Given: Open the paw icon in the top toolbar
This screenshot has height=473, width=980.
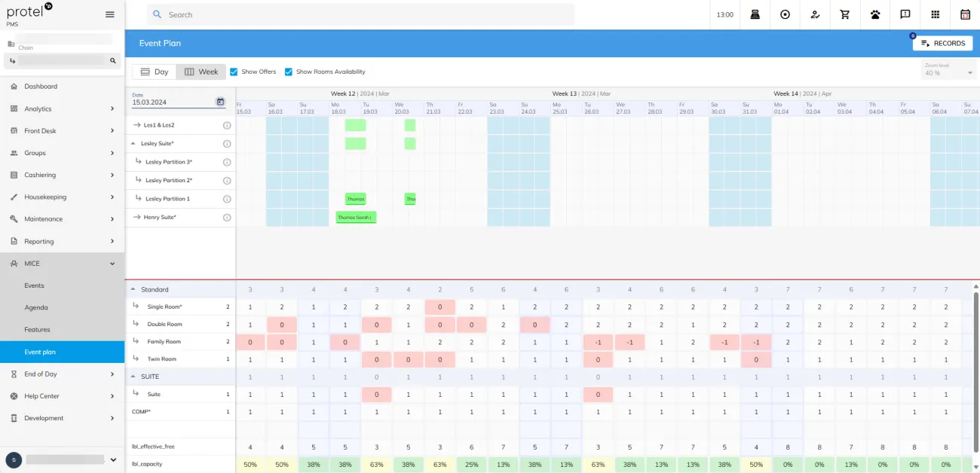Looking at the screenshot, I should click(x=875, y=14).
